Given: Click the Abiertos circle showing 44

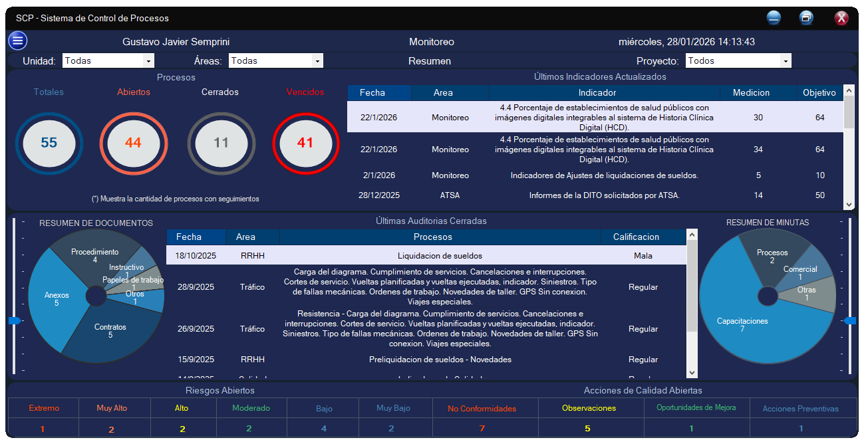Looking at the screenshot, I should (133, 143).
